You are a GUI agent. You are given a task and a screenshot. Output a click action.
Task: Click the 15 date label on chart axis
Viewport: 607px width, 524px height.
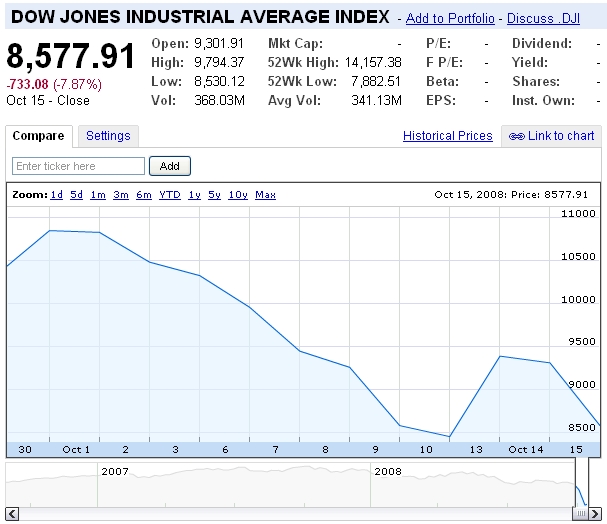(576, 450)
